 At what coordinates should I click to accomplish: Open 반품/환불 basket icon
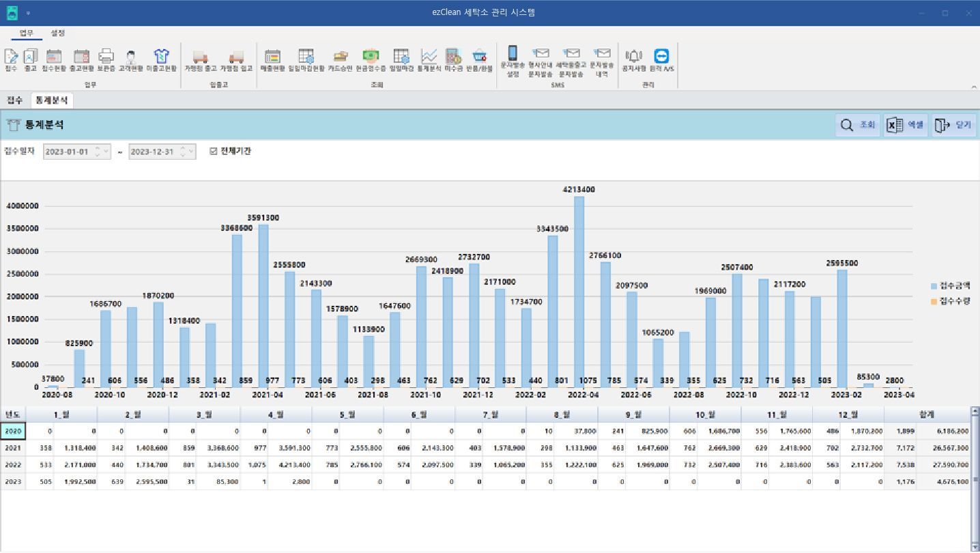tap(479, 61)
